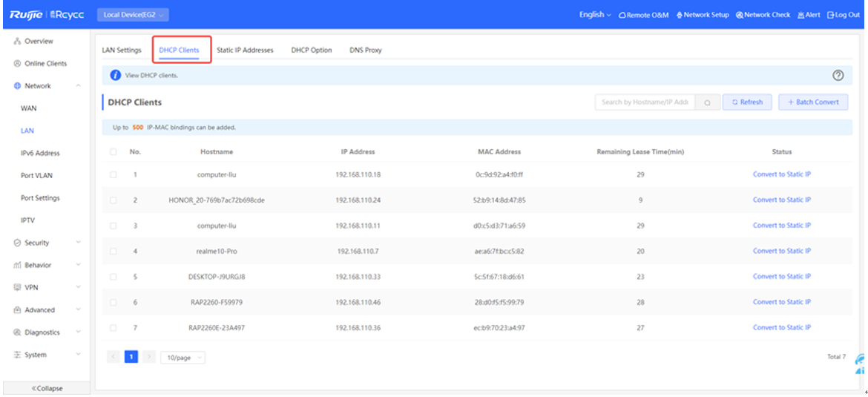This screenshot has height=397, width=868.
Task: Convert DESKTOP-J9URGJ8 to Static IP
Action: [x=781, y=276]
